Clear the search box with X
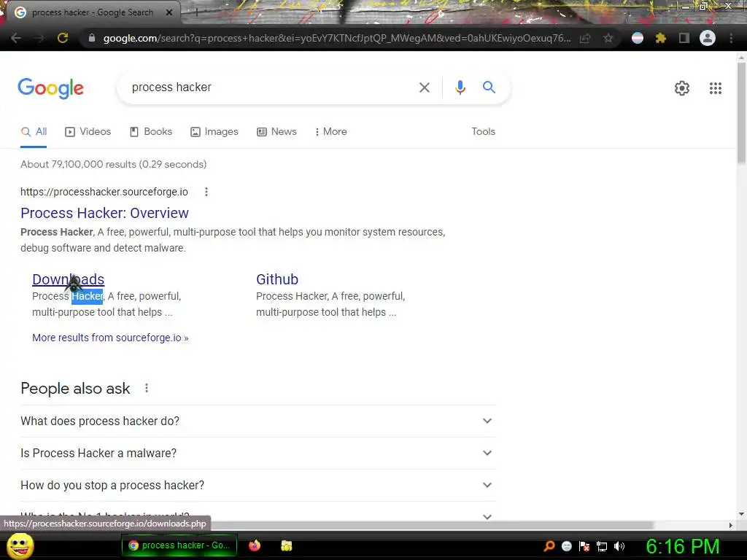The image size is (747, 560). [x=425, y=87]
